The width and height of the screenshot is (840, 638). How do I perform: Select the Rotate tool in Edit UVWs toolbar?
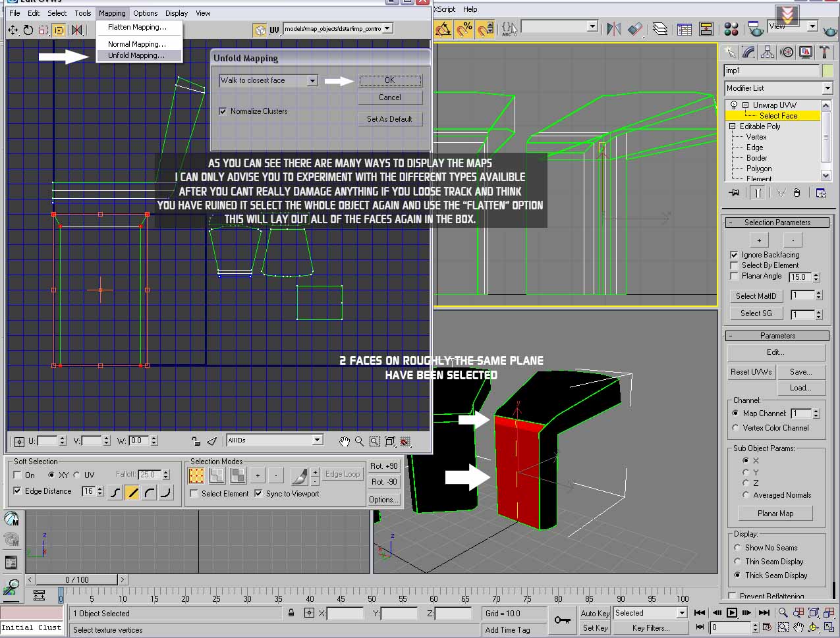click(x=28, y=30)
